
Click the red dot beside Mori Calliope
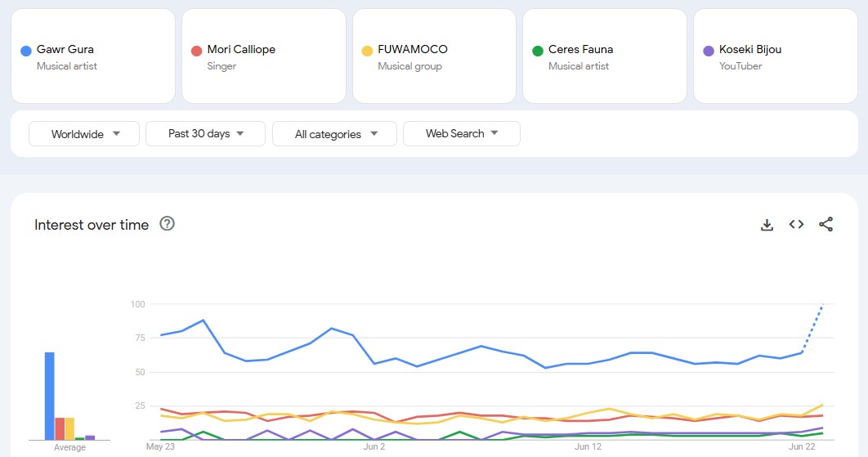click(x=196, y=52)
